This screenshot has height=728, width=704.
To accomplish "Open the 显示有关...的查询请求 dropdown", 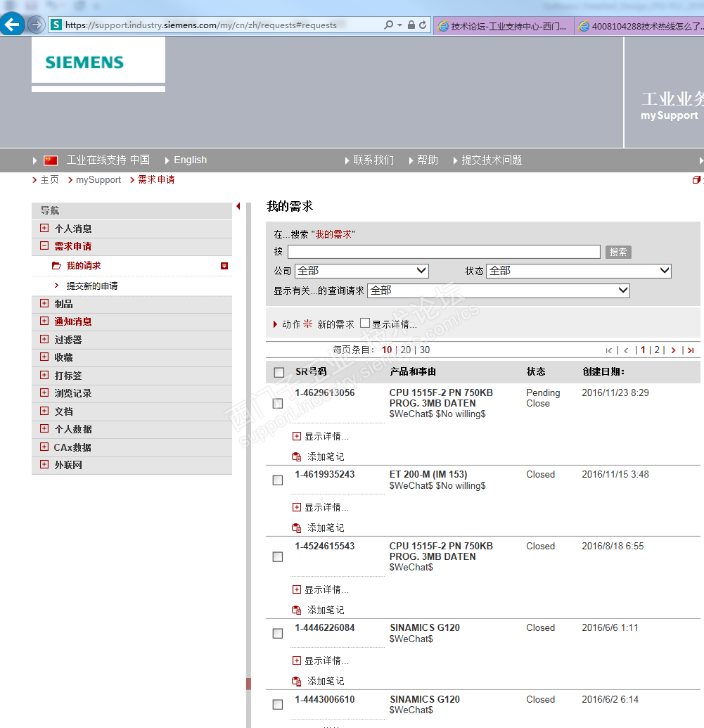I will [x=498, y=290].
